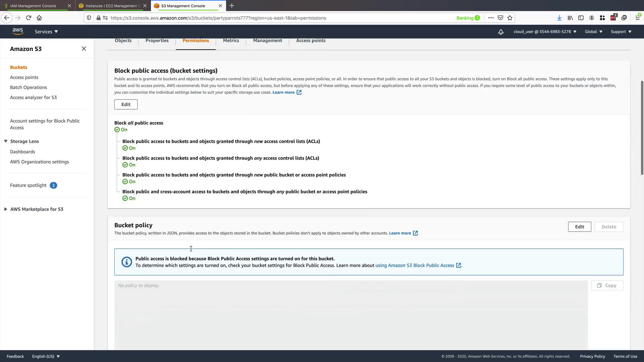Bookmark this page with the star icon

510,18
